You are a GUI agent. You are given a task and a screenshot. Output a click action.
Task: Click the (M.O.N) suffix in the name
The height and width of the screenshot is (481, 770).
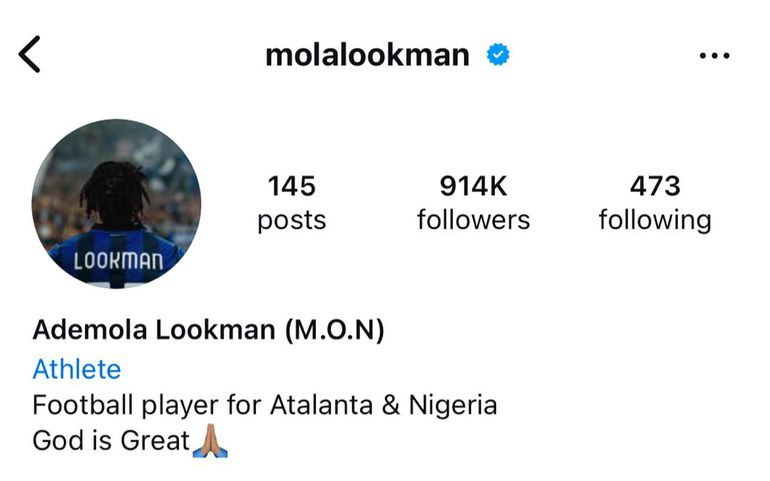point(334,330)
